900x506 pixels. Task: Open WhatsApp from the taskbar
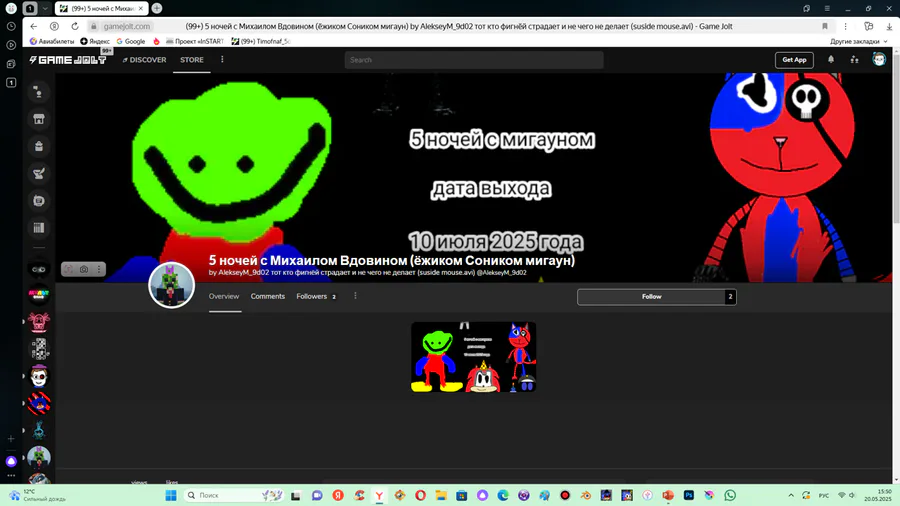[730, 495]
